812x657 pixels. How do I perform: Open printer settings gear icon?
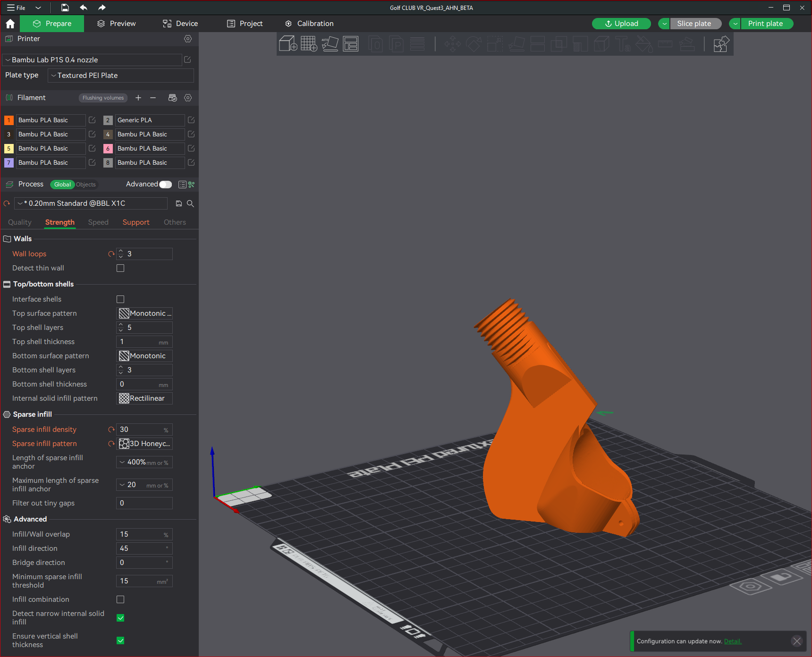click(x=188, y=39)
